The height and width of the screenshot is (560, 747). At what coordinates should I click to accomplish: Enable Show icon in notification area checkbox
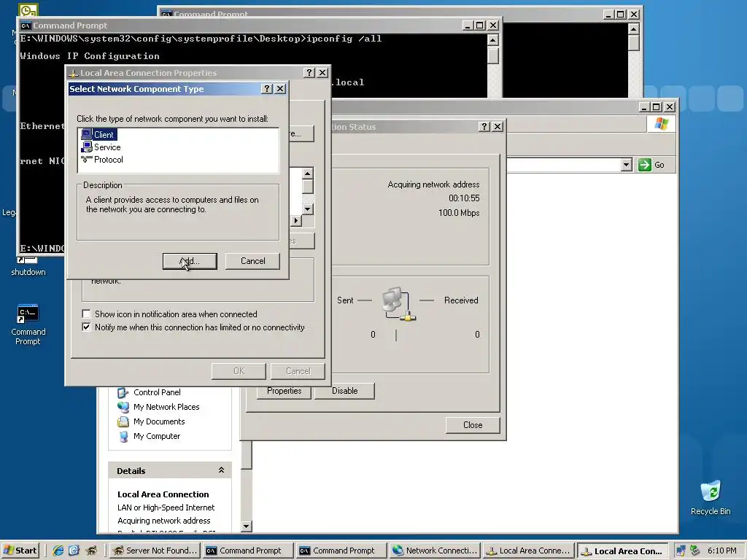pyautogui.click(x=86, y=314)
